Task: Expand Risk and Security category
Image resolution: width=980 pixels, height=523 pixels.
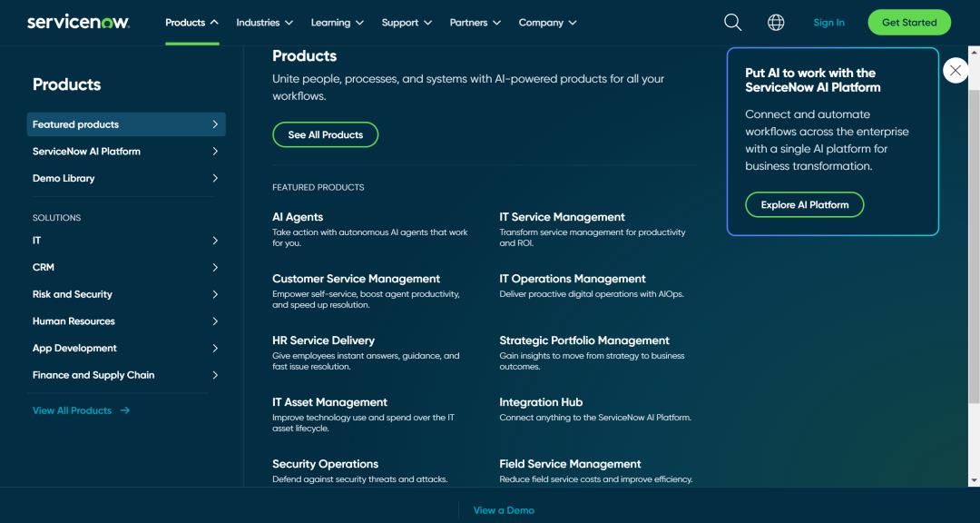Action: pos(126,294)
